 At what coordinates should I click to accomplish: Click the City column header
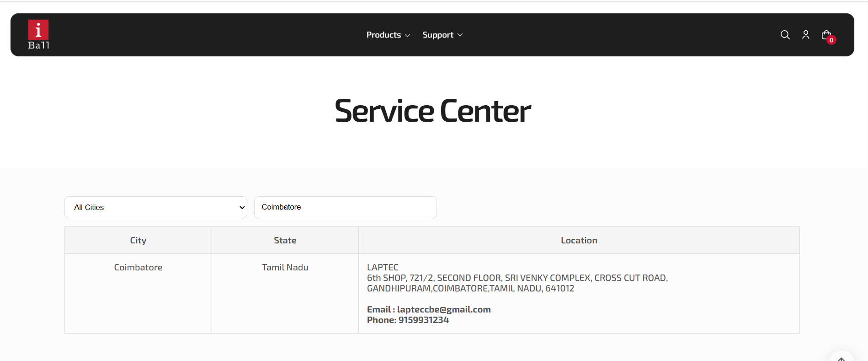click(x=138, y=240)
